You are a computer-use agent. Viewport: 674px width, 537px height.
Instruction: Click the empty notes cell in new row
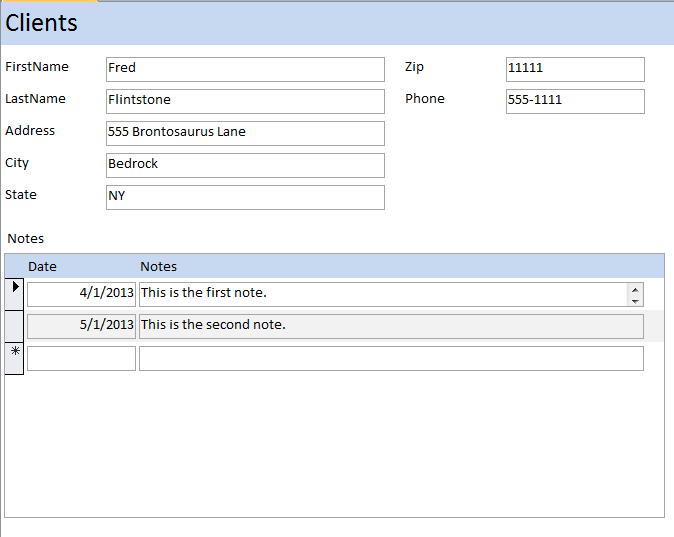point(390,358)
